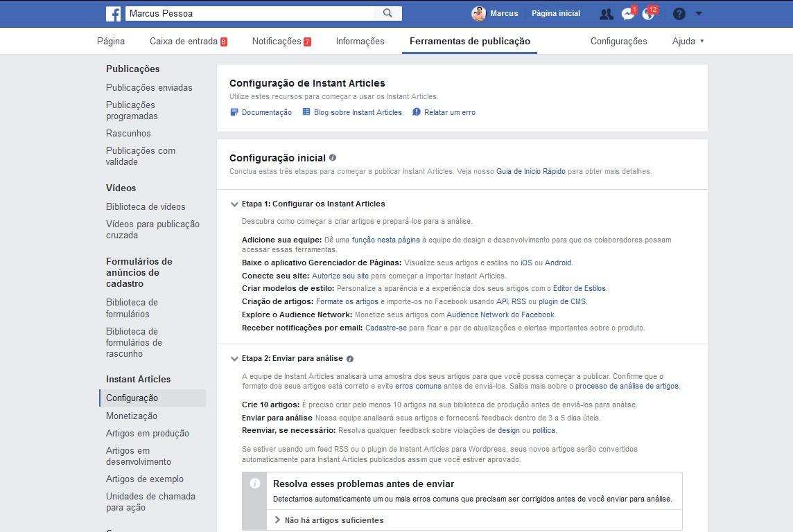The width and height of the screenshot is (793, 532).
Task: Open Publicações com validade
Action: (141, 156)
